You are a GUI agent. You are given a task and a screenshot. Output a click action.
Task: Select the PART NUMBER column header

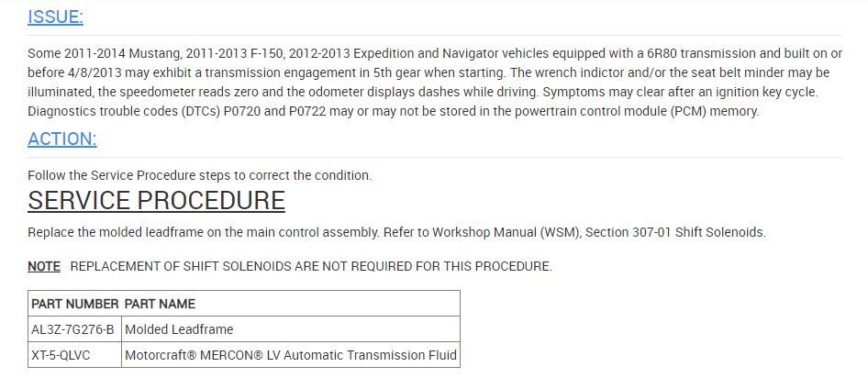coord(74,304)
